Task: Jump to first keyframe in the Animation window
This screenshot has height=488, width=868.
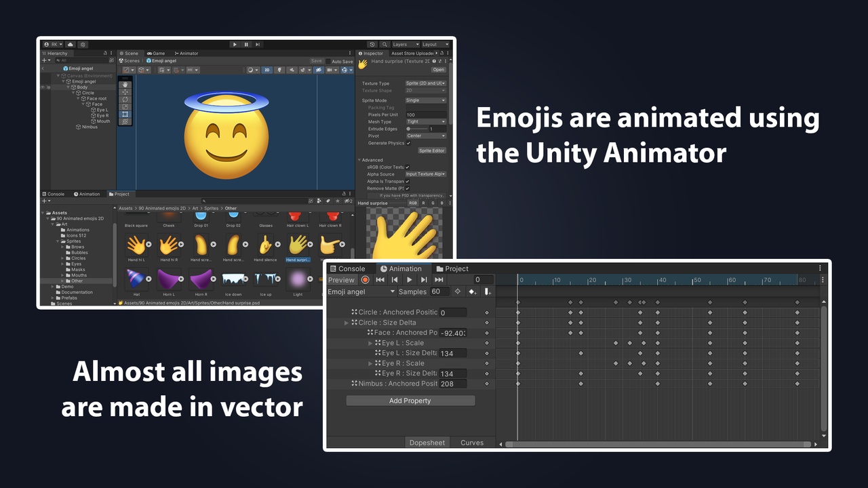Action: (380, 279)
